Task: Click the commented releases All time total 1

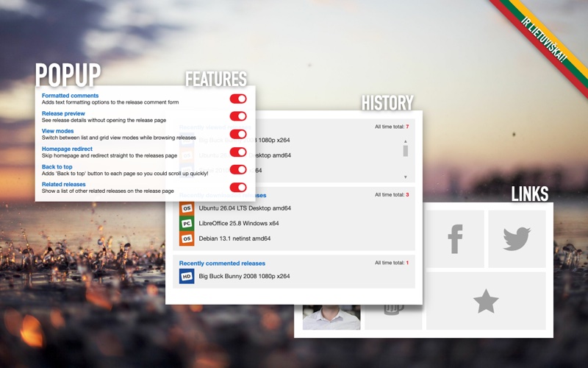Action: coord(392,263)
